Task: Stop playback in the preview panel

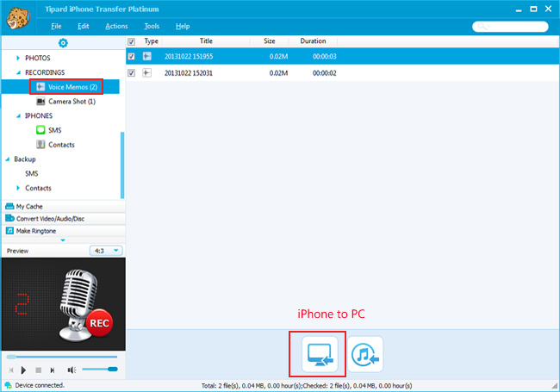Action: [x=38, y=370]
